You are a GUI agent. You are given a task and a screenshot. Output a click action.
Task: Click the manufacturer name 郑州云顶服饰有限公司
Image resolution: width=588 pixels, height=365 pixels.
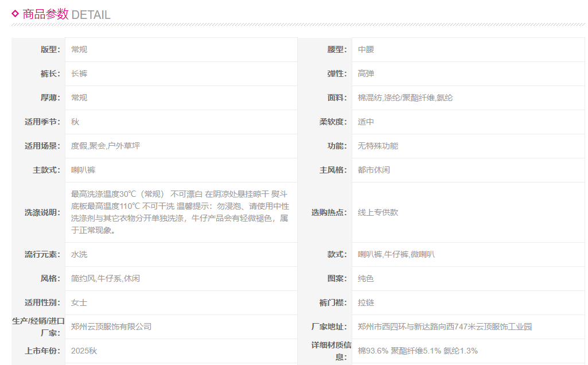[x=111, y=327]
